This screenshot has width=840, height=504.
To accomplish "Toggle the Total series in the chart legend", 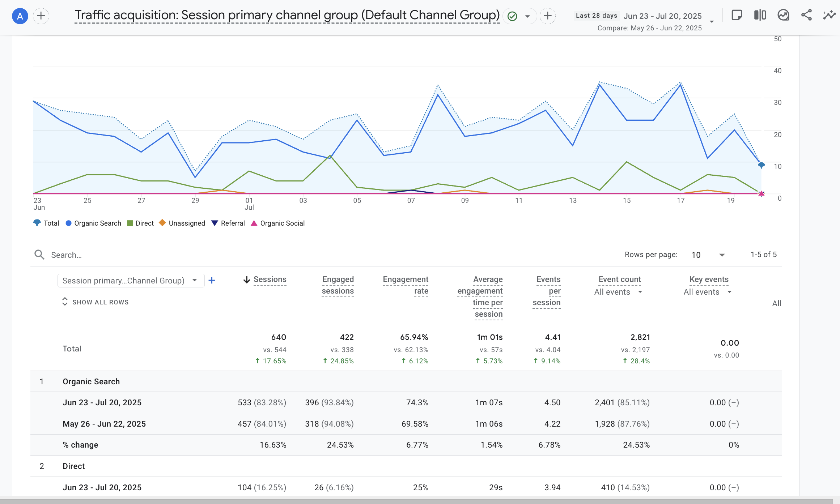I will [46, 223].
